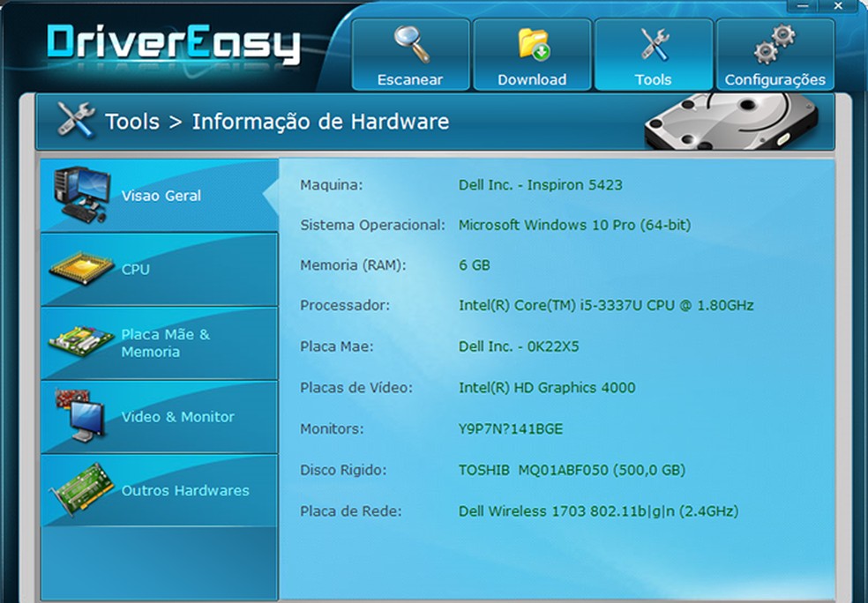This screenshot has height=603, width=868.
Task: Click the Intel i5-3337U processor value
Action: [x=606, y=305]
